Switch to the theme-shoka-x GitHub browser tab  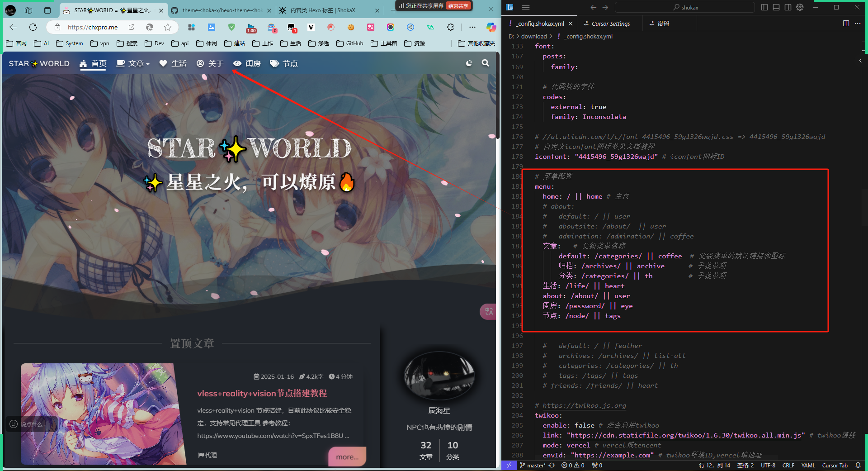tap(222, 10)
